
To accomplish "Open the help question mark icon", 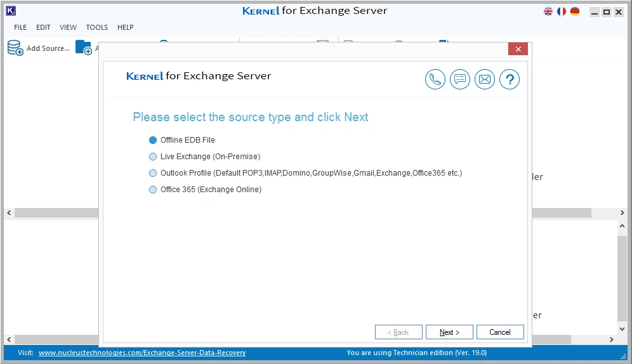I will pos(510,79).
